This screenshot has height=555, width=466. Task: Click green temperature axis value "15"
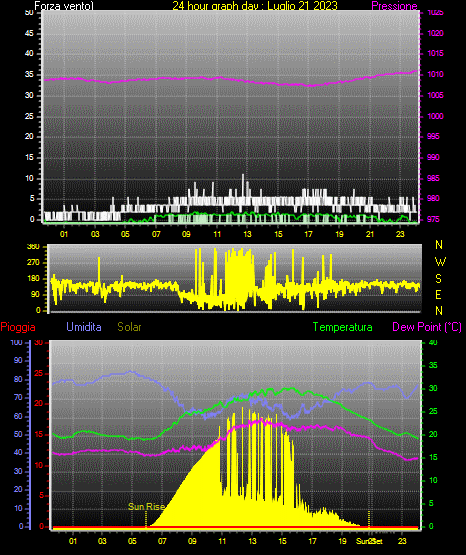[x=433, y=457]
